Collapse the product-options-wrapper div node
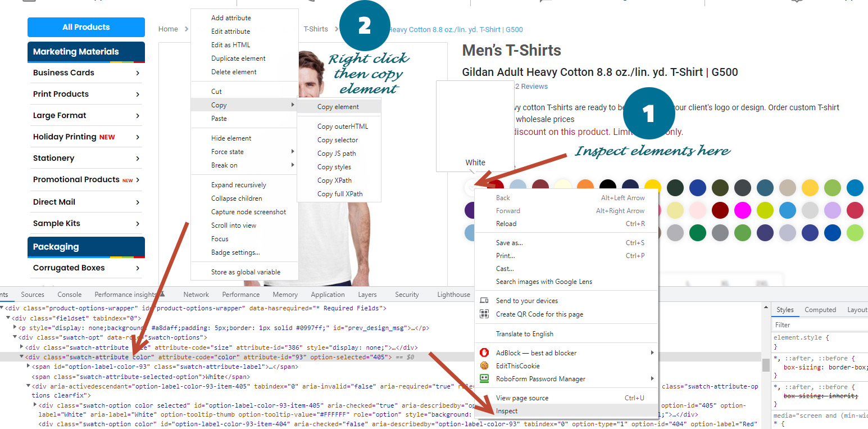The height and width of the screenshot is (429, 868). [2, 308]
